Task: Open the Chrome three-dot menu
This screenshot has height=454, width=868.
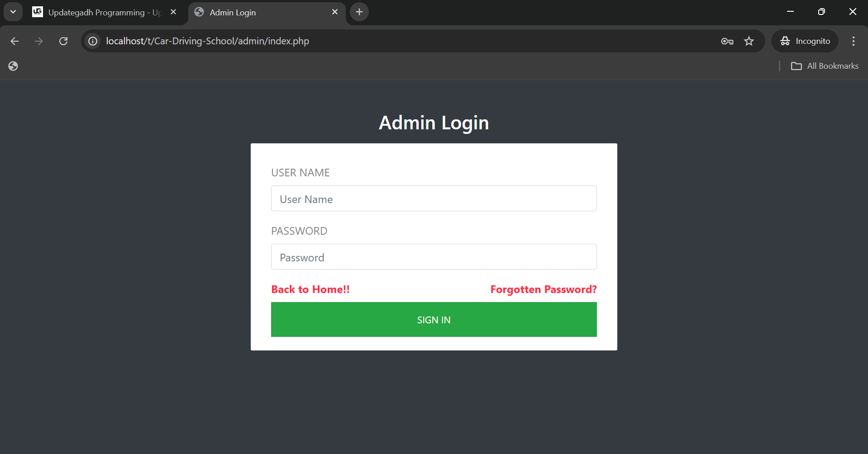Action: point(853,41)
